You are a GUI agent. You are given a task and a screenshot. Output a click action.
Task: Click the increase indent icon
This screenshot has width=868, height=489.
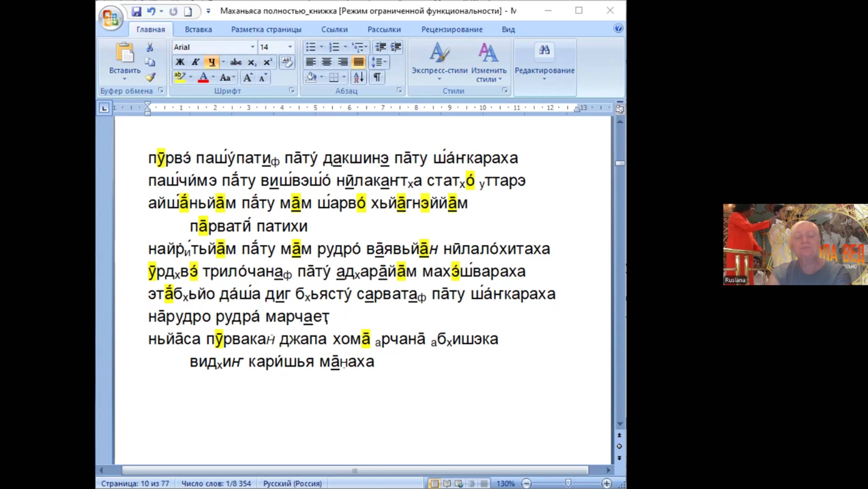click(x=396, y=47)
